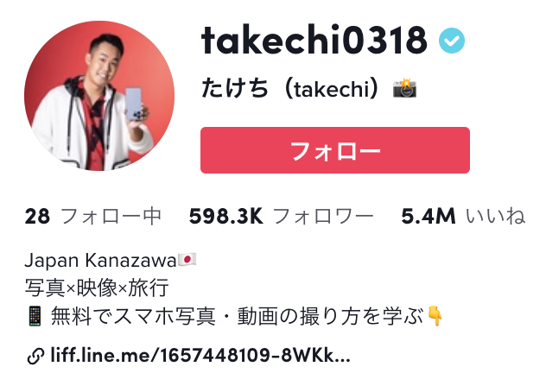Click the pointing down hand emoji
The width and height of the screenshot is (546, 392).
(x=435, y=316)
